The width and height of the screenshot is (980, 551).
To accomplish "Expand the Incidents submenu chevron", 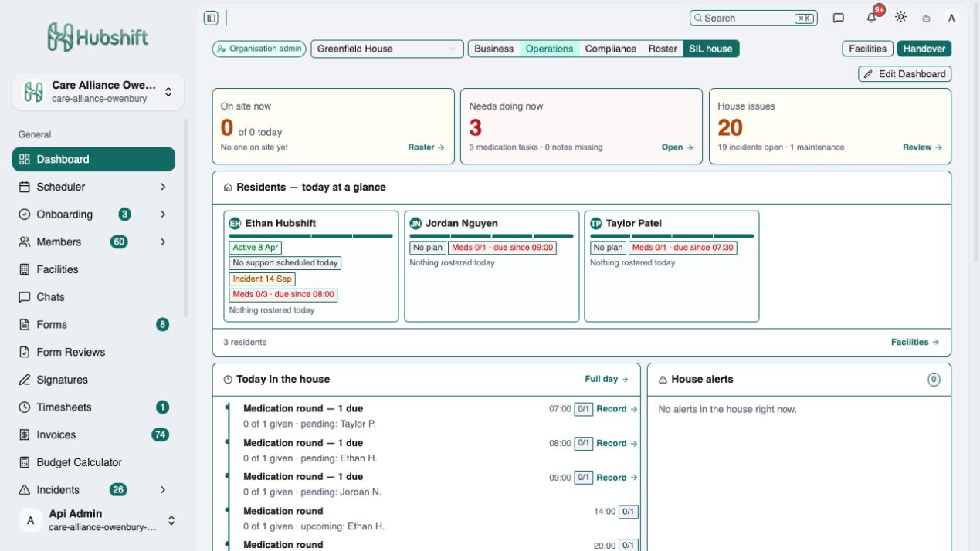I will (x=163, y=490).
